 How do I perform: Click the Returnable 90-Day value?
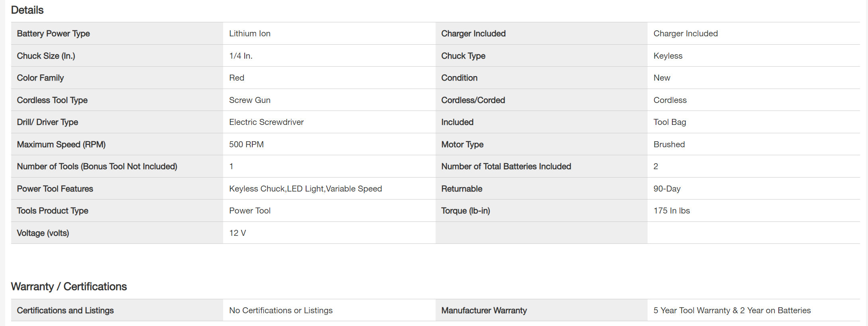pos(667,189)
